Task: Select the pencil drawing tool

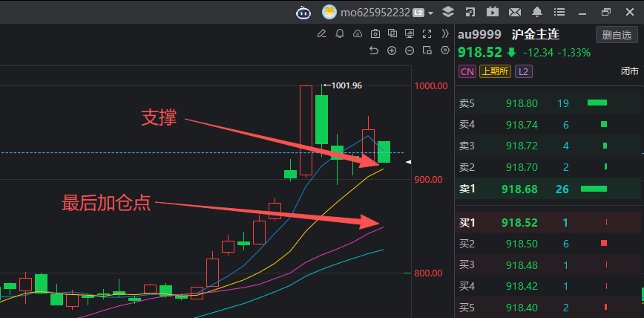Action: coord(321,33)
